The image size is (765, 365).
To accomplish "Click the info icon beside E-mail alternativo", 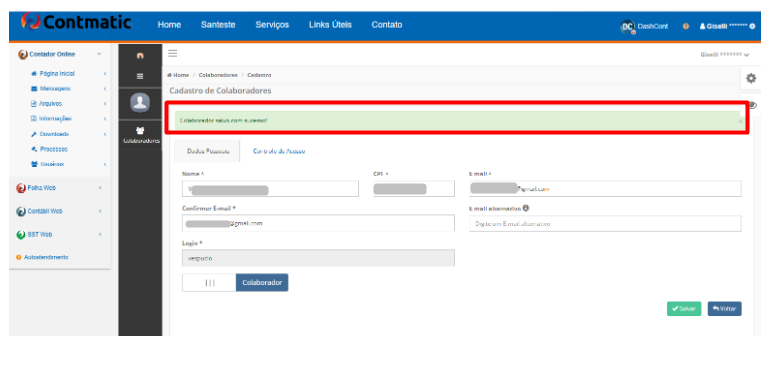I will pyautogui.click(x=526, y=208).
